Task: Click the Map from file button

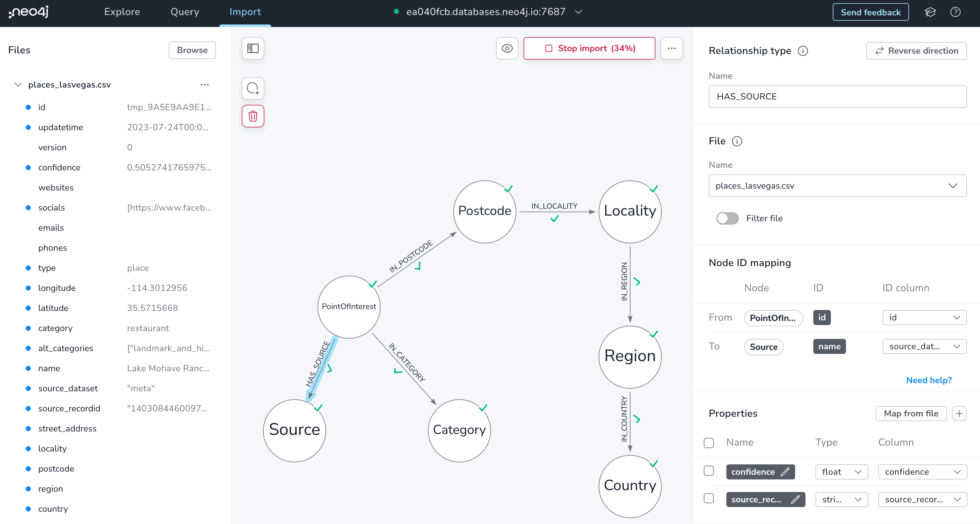Action: click(911, 413)
